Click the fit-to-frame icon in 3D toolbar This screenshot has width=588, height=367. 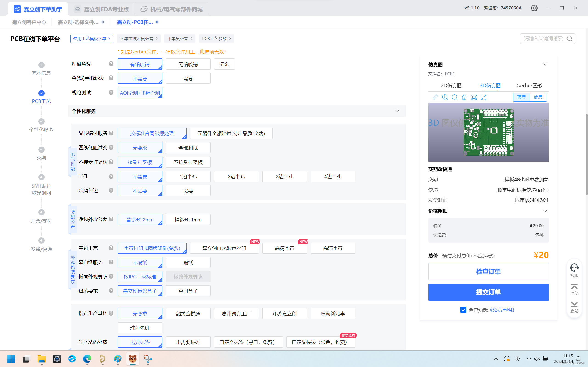pyautogui.click(x=474, y=97)
